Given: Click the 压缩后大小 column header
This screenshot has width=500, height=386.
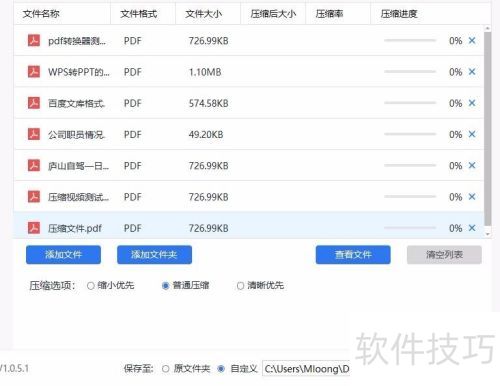Looking at the screenshot, I should click(273, 14).
